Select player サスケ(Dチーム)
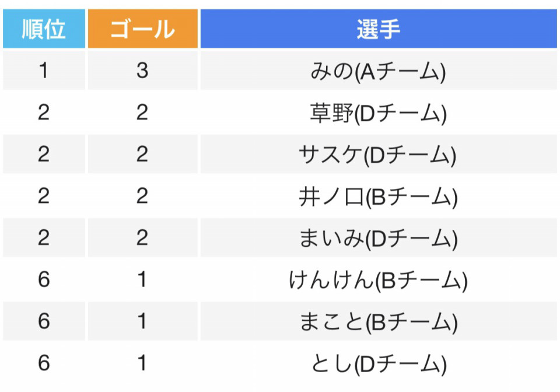Viewport: 560px width, 392px height. point(378,155)
